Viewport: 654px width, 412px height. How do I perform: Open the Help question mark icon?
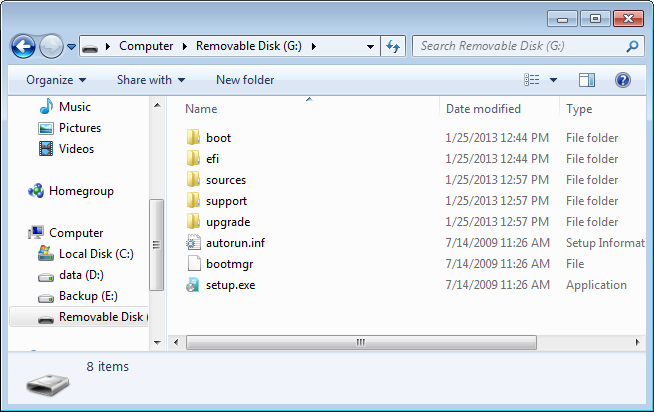(622, 80)
